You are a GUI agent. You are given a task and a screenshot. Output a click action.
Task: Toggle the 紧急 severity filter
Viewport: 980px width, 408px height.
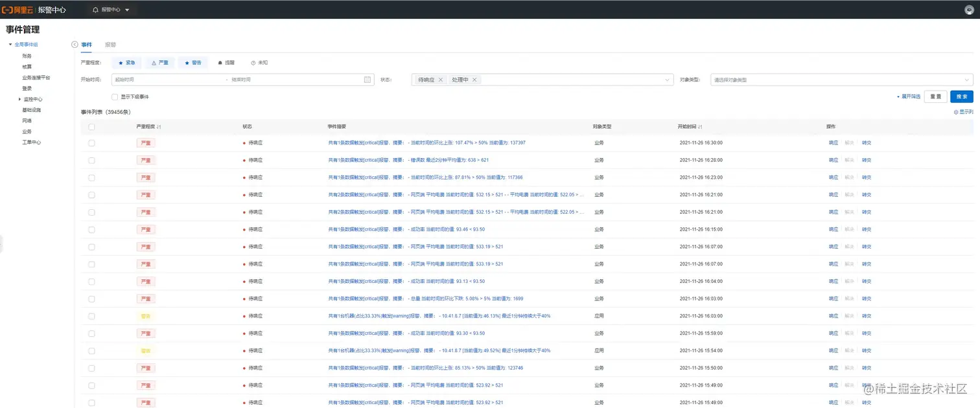click(127, 63)
